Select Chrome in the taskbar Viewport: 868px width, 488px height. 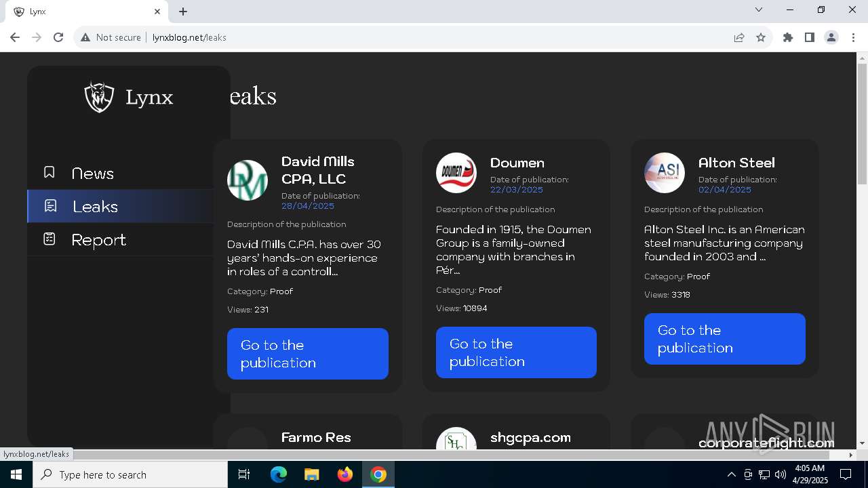pos(378,474)
